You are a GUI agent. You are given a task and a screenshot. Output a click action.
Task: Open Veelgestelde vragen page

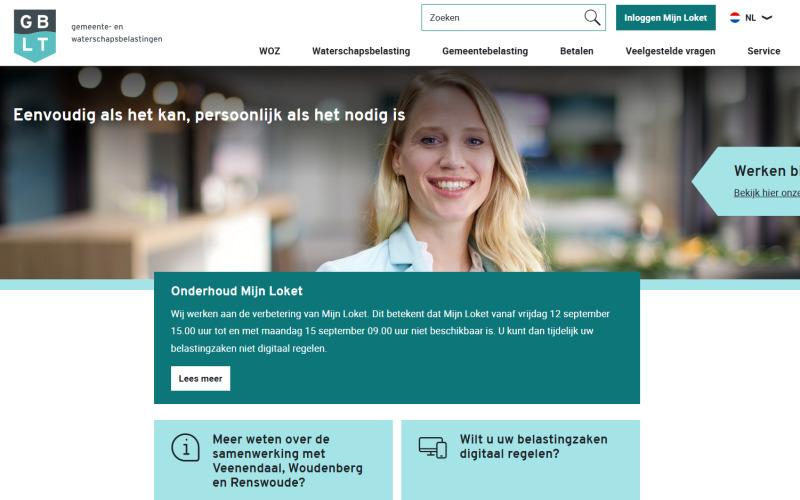coord(670,51)
